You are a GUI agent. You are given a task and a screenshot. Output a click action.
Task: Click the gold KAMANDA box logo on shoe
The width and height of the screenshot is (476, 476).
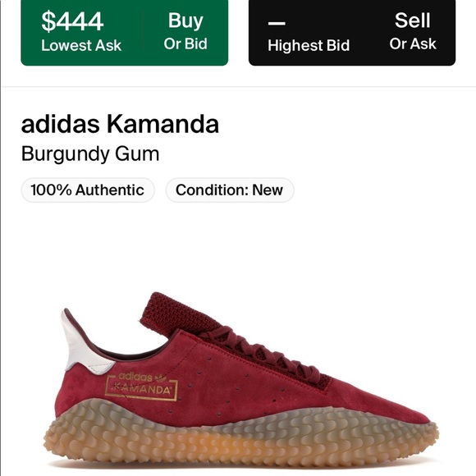click(141, 387)
